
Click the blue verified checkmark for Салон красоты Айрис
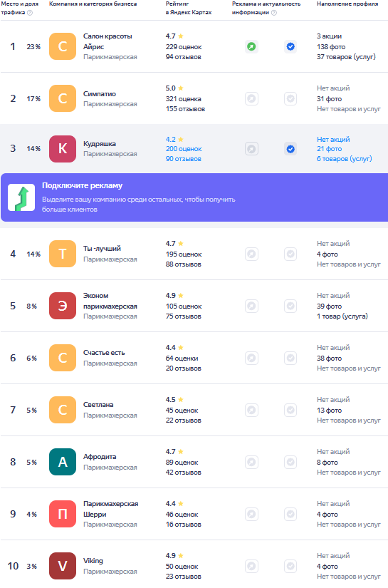pos(290,47)
